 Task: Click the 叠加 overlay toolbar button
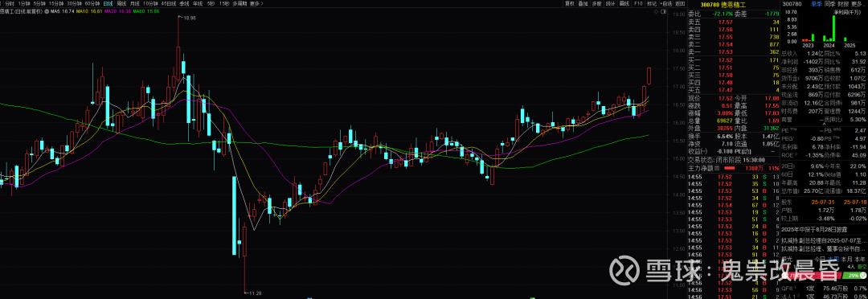tap(583, 3)
